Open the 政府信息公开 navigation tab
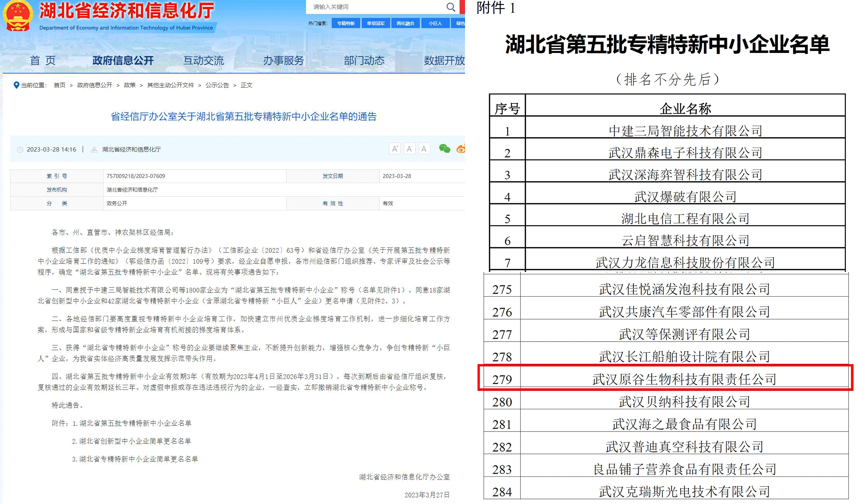The width and height of the screenshot is (865, 504). point(123,60)
